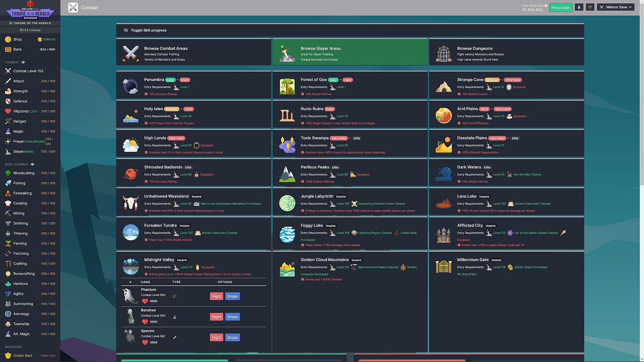The image size is (644, 362).
Task: Open the Golbin Raid minigame
Action: pyautogui.click(x=30, y=356)
